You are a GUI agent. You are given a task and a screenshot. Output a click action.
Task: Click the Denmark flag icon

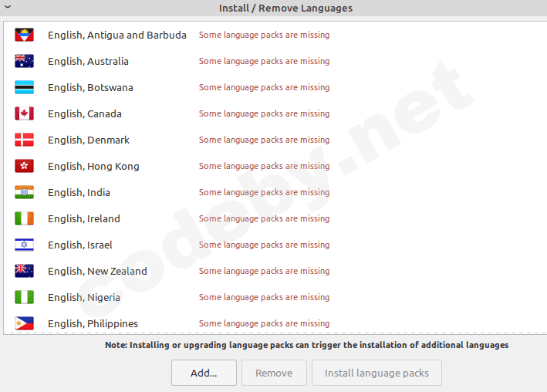pyautogui.click(x=24, y=140)
